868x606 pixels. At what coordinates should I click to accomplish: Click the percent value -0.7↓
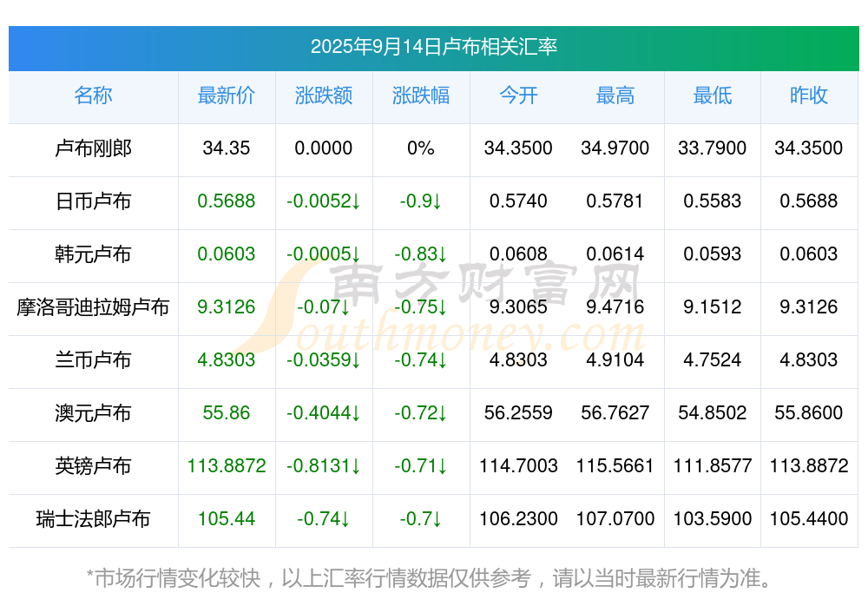(x=421, y=519)
